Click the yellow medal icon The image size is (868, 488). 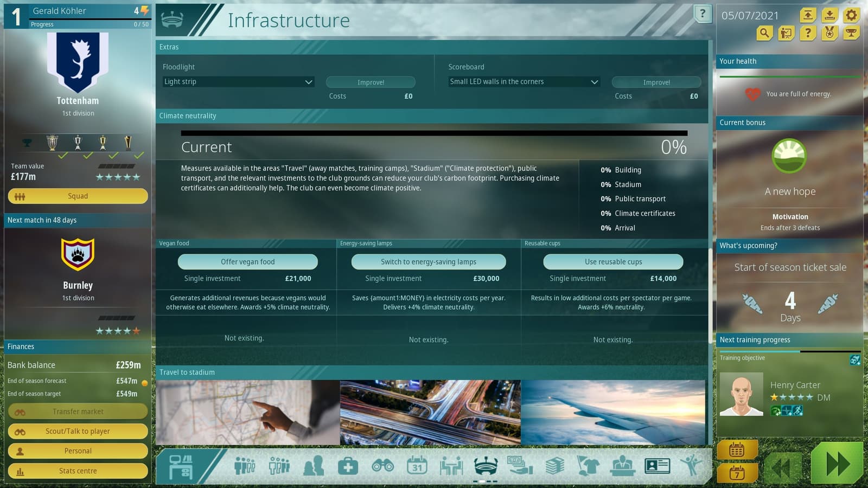pyautogui.click(x=829, y=34)
